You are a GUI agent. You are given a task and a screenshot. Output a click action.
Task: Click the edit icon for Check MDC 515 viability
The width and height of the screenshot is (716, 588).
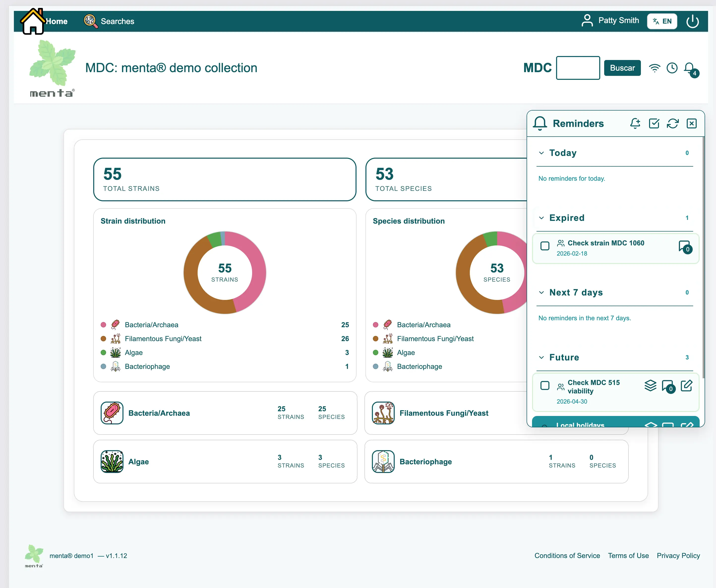[x=686, y=385]
